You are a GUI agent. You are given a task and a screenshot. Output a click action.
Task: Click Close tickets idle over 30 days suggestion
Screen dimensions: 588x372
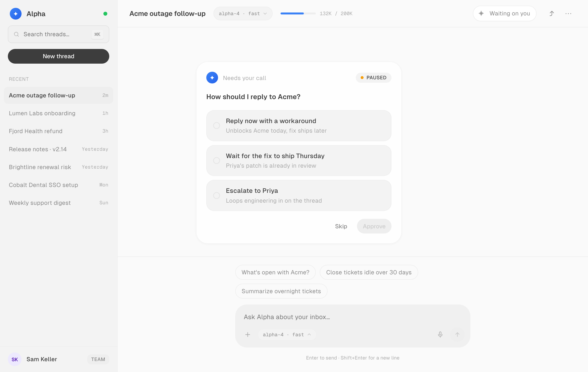pos(369,272)
